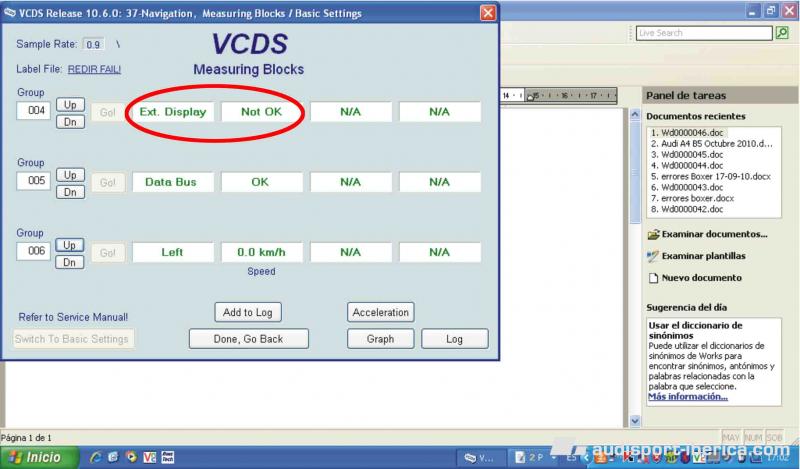Decrease Group 004 with Dn button
The width and height of the screenshot is (800, 469).
tap(70, 122)
